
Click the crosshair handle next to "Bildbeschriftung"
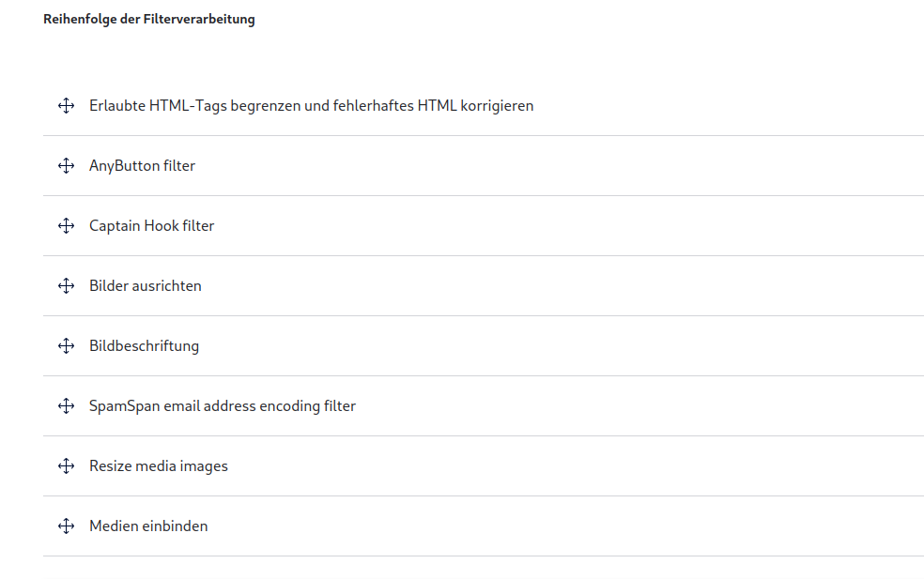click(x=66, y=345)
